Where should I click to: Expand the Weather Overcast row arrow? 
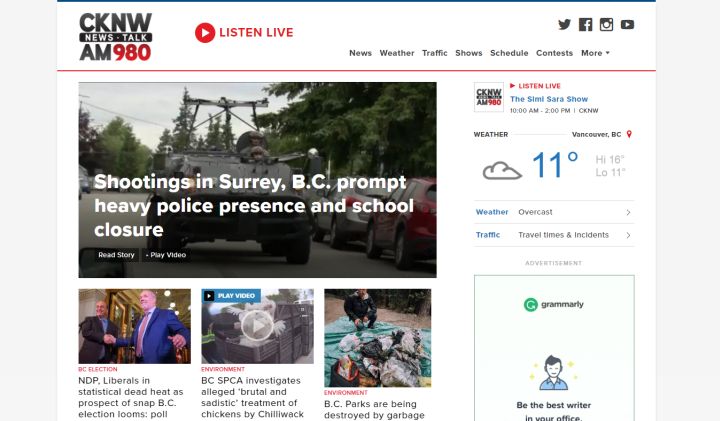coord(628,212)
